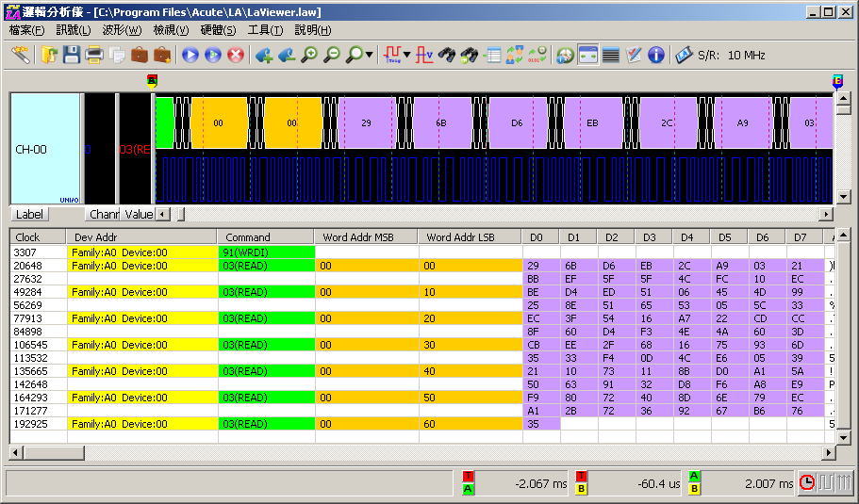Click the find-next binoculars icon
The image size is (859, 504).
coord(470,55)
